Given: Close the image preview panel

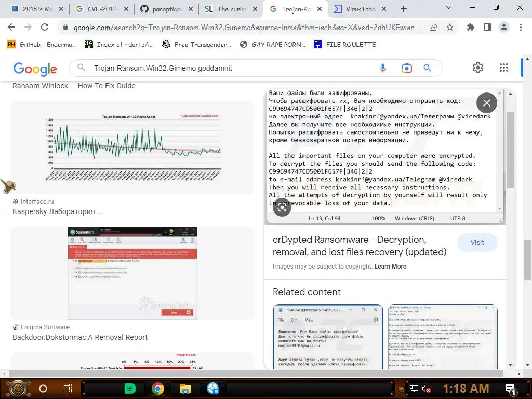Looking at the screenshot, I should pyautogui.click(x=486, y=103).
